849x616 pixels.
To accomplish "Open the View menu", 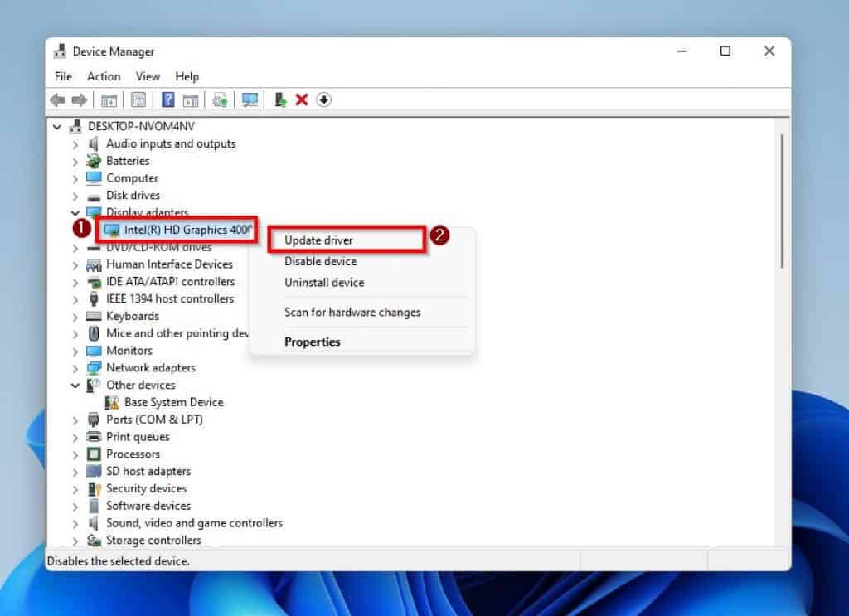I will tap(148, 76).
